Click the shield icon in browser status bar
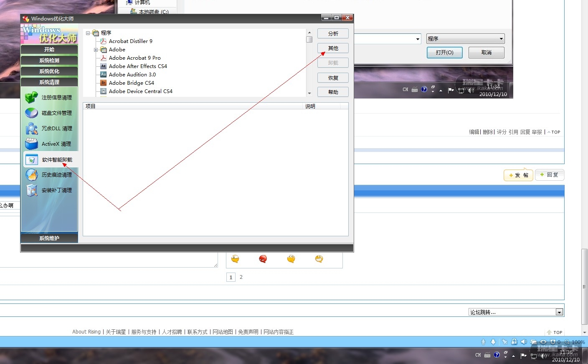The image size is (588, 364). click(553, 342)
